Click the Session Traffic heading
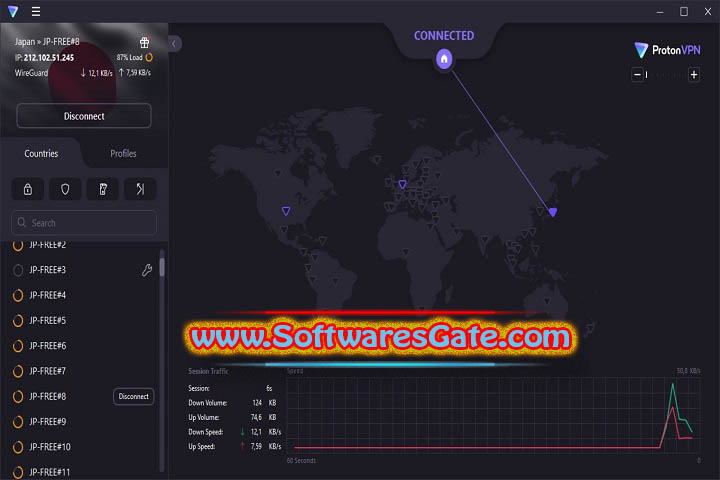 [x=208, y=371]
